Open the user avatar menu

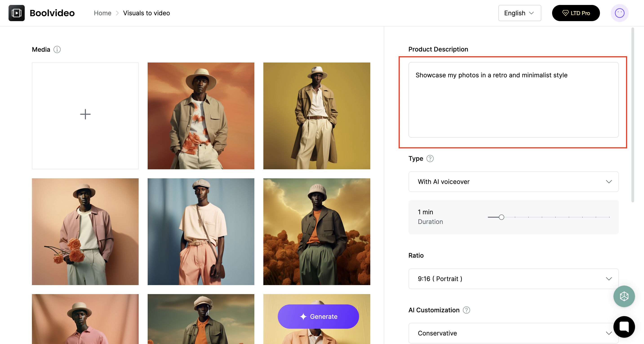coord(620,13)
